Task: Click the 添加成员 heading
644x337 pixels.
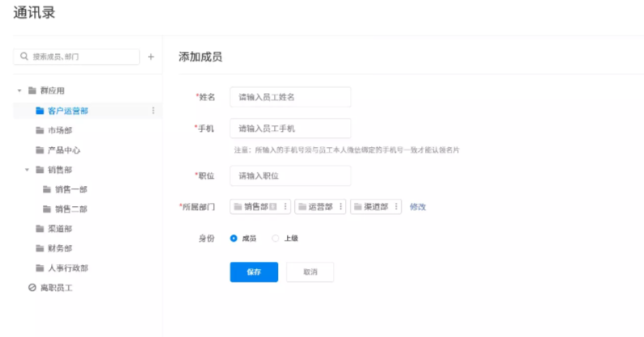Action: (200, 57)
